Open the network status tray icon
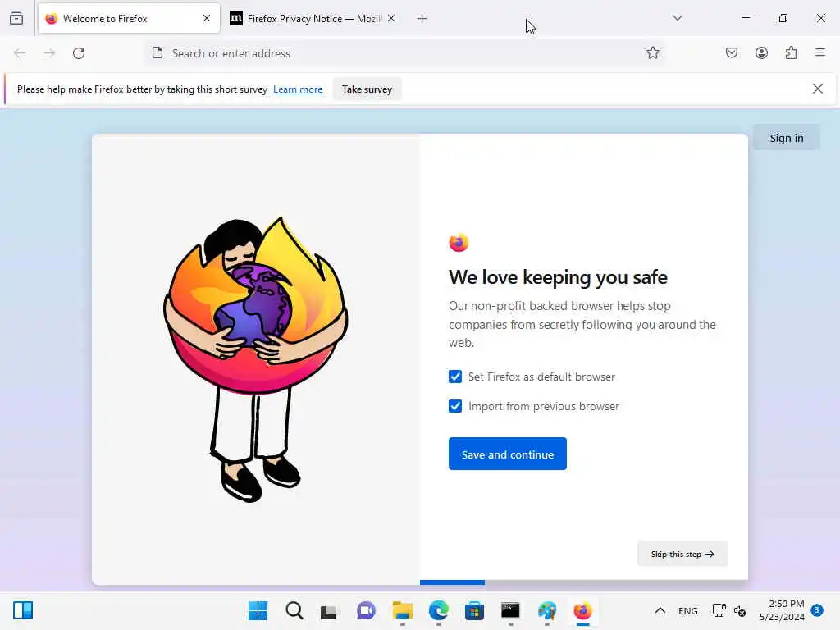The height and width of the screenshot is (630, 840). (719, 610)
